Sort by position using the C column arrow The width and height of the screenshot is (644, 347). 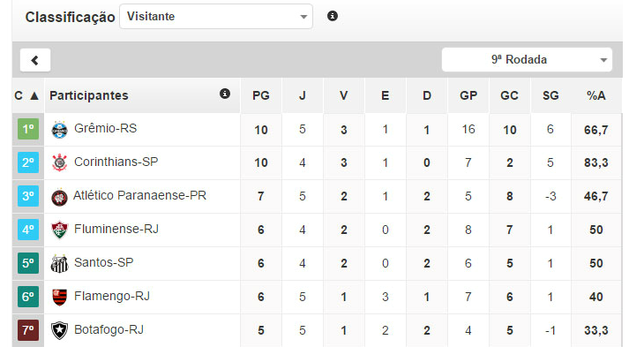tap(34, 95)
